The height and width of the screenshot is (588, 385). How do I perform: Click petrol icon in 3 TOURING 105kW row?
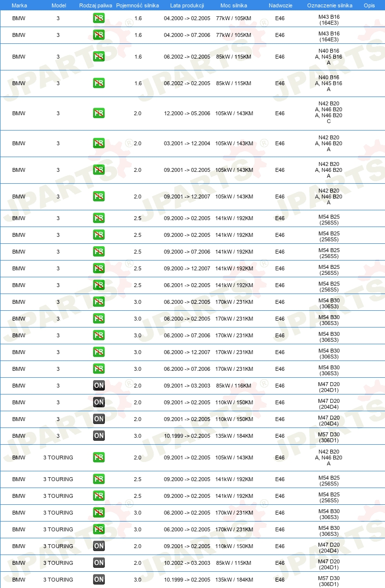[x=98, y=457]
